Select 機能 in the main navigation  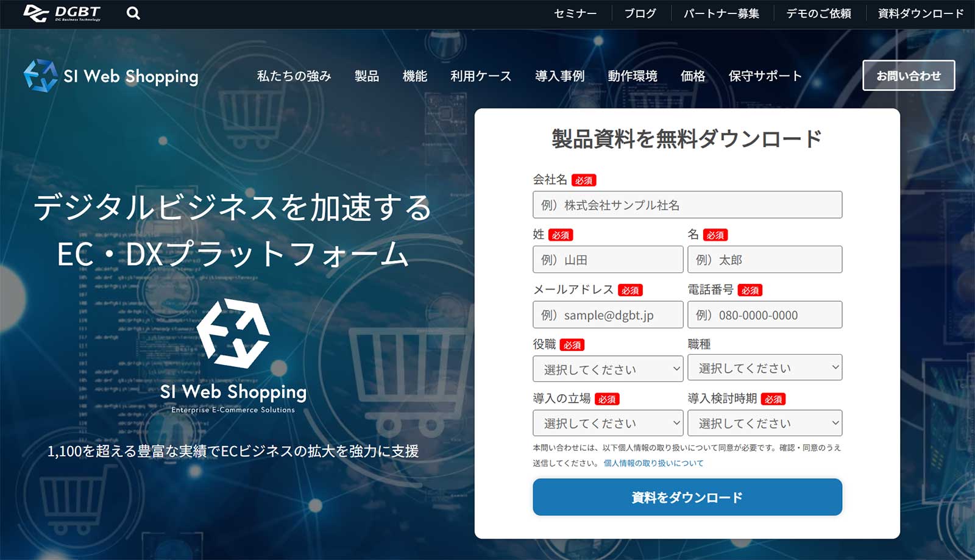coord(415,76)
